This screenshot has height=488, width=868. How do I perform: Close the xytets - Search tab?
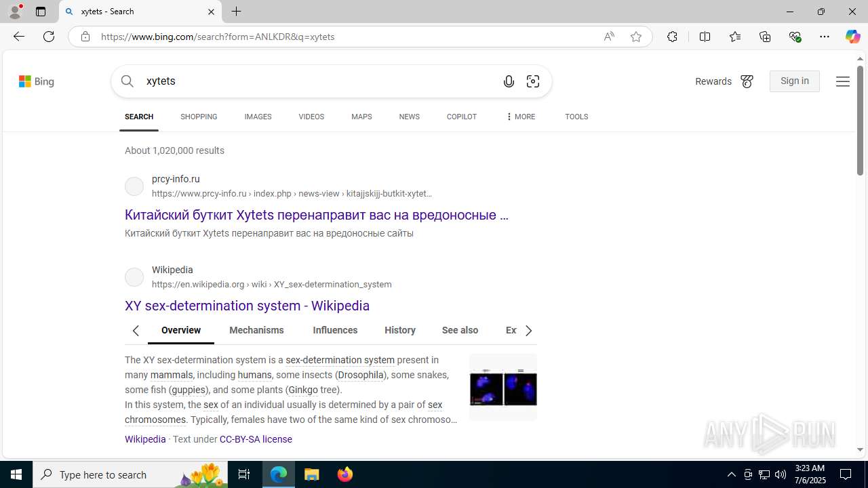[x=211, y=12]
